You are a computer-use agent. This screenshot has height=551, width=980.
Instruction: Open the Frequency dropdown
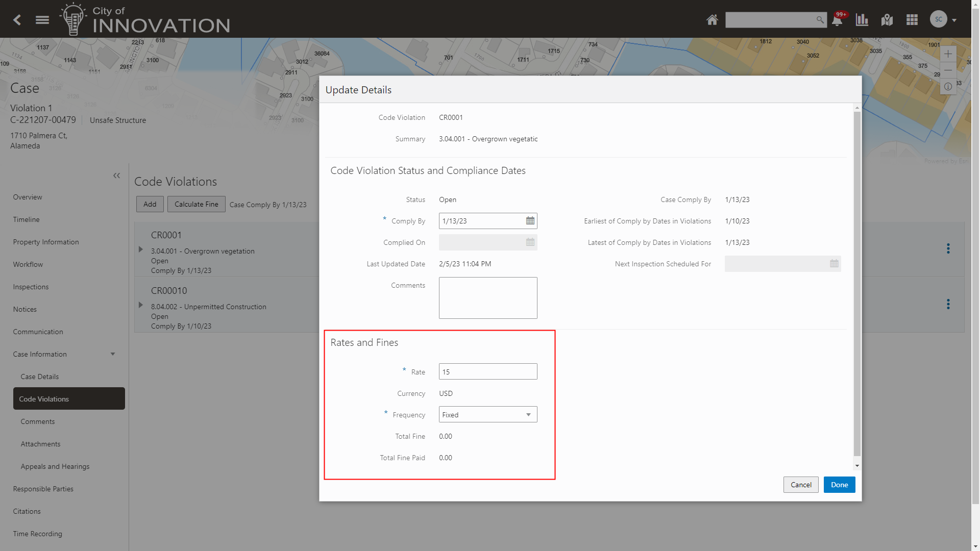click(x=487, y=415)
